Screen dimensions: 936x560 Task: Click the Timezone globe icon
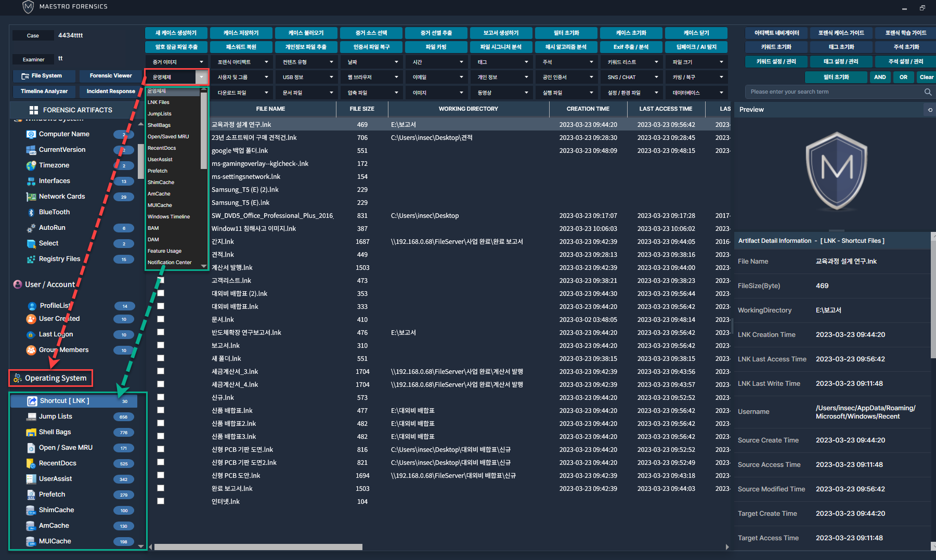click(x=31, y=165)
